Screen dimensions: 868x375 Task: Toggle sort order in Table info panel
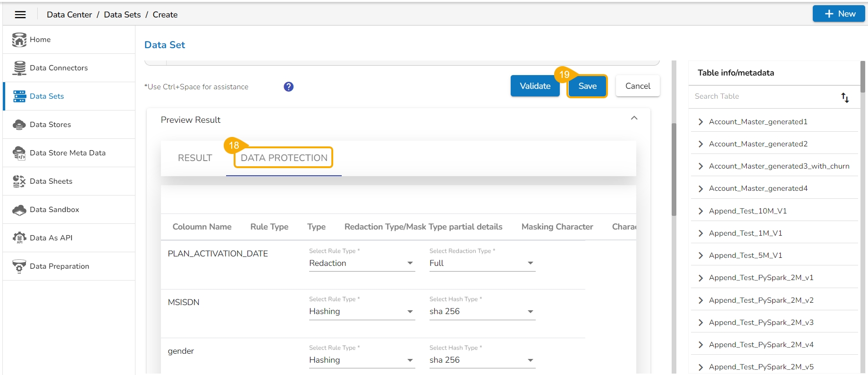click(x=845, y=97)
